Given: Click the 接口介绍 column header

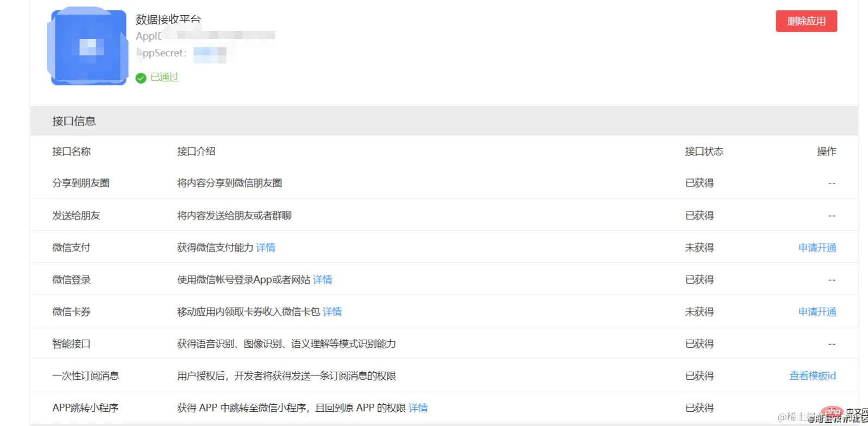Looking at the screenshot, I should (196, 151).
